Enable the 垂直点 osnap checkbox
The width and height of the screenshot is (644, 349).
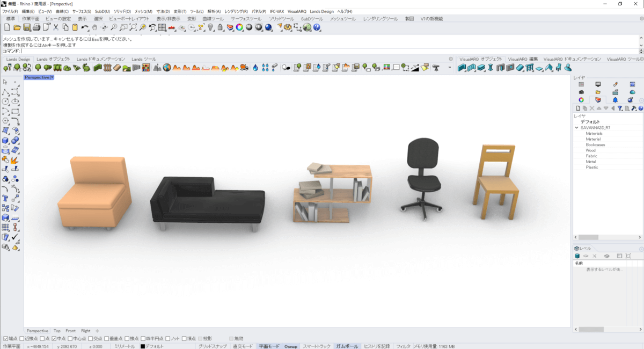pyautogui.click(x=107, y=339)
